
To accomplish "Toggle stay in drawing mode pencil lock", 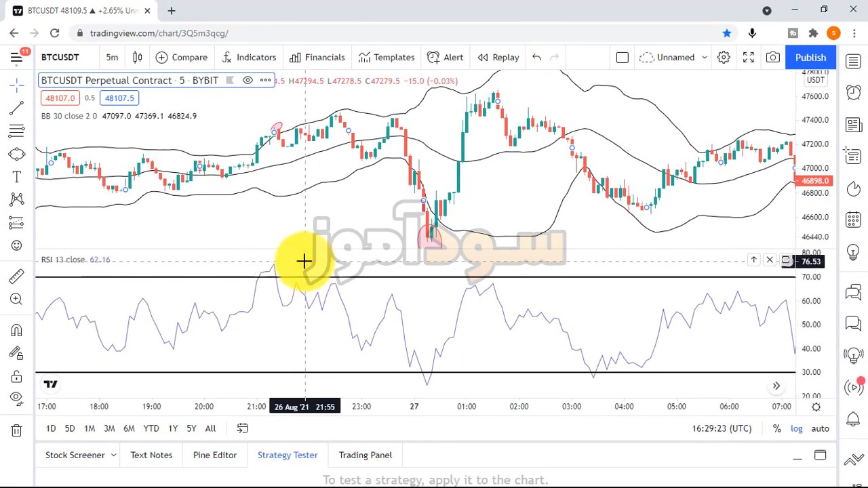I will (16, 353).
